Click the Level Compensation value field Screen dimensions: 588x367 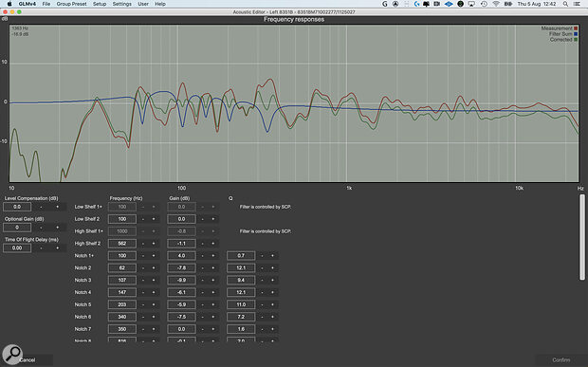point(17,207)
